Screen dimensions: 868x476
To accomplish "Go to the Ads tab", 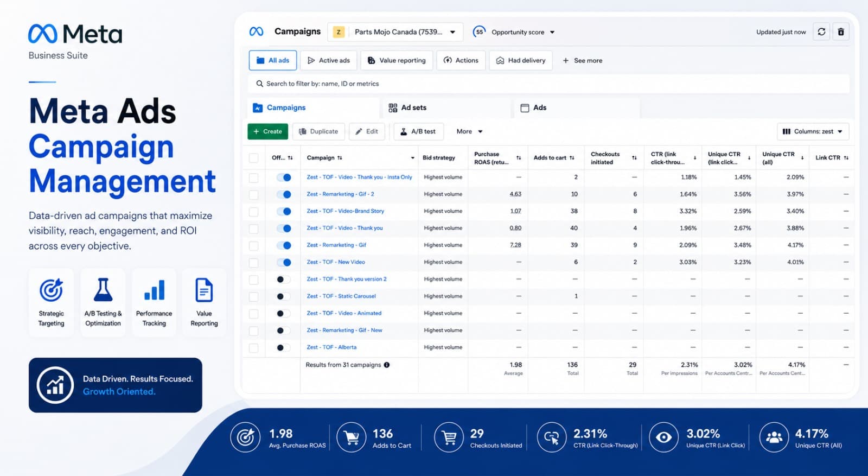I will [577, 108].
